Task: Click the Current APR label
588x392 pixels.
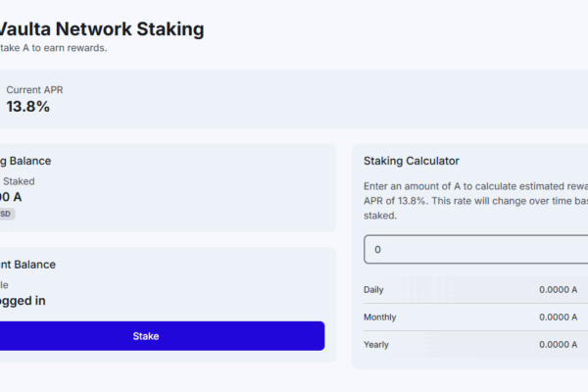Action: click(x=34, y=90)
